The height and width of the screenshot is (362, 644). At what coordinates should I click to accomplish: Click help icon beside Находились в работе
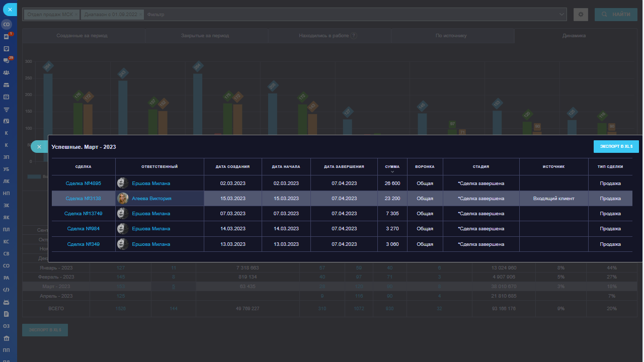354,36
